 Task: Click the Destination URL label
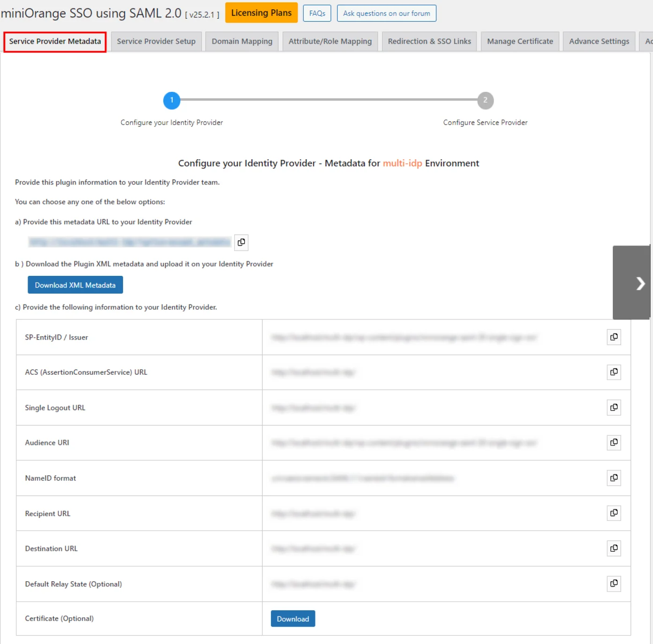pos(51,548)
